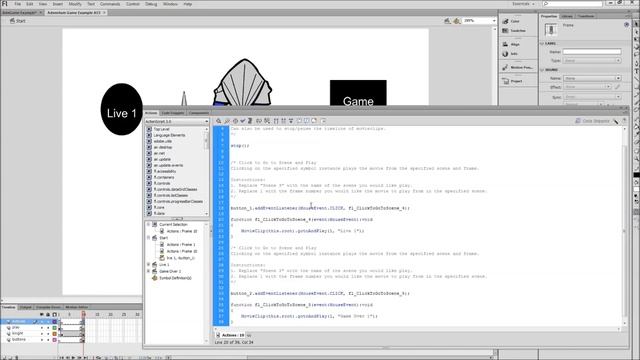
Task: Toggle show/hide all layers eye header
Action: (42, 314)
